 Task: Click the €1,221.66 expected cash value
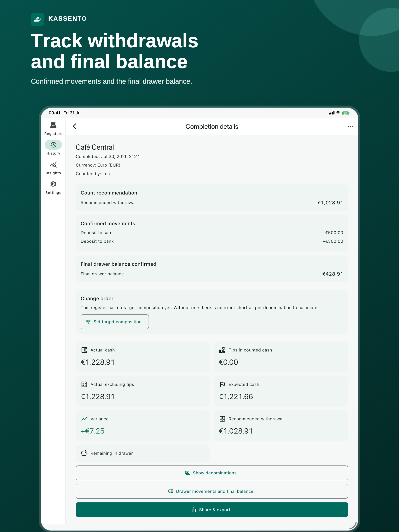[x=236, y=397]
